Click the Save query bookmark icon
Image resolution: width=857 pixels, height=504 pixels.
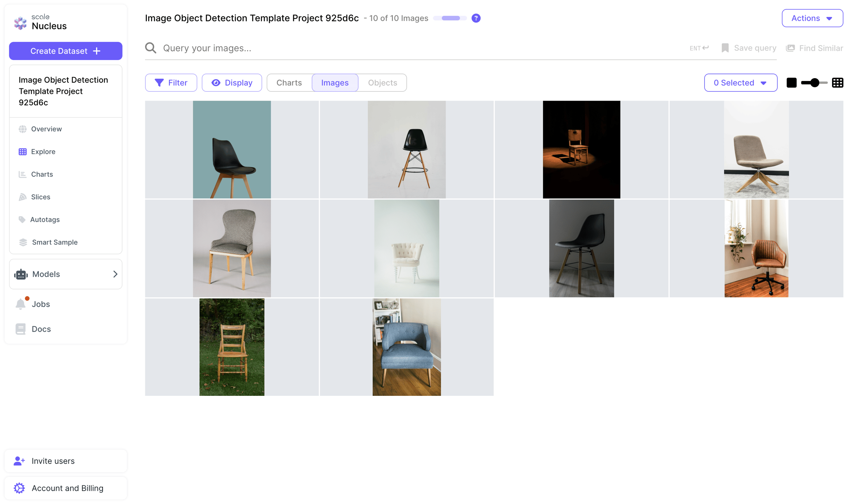725,48
